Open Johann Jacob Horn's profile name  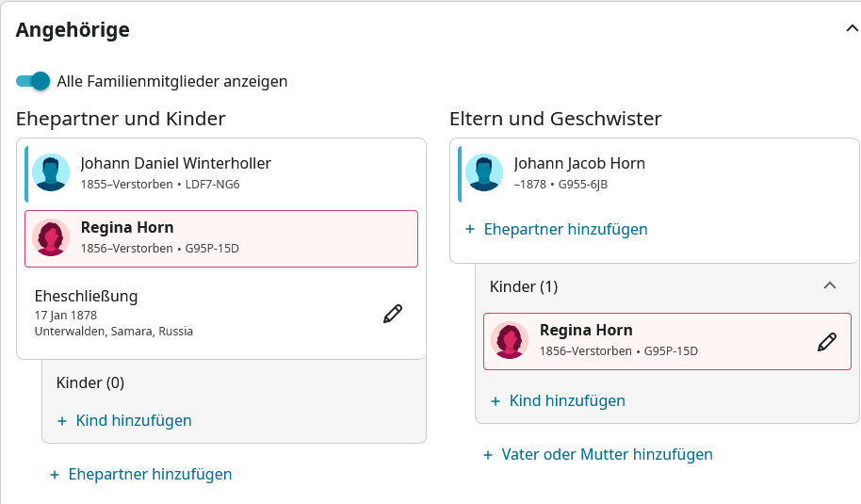[x=579, y=163]
